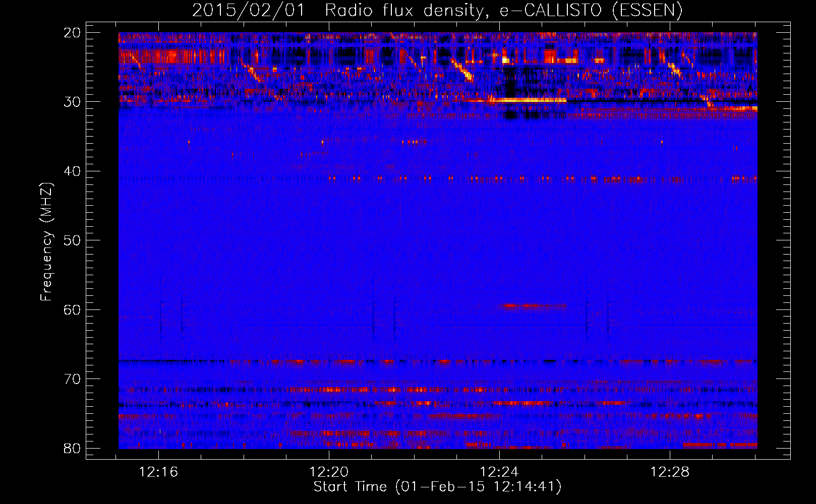Click the 20 MHz frequency tick label

(x=72, y=32)
